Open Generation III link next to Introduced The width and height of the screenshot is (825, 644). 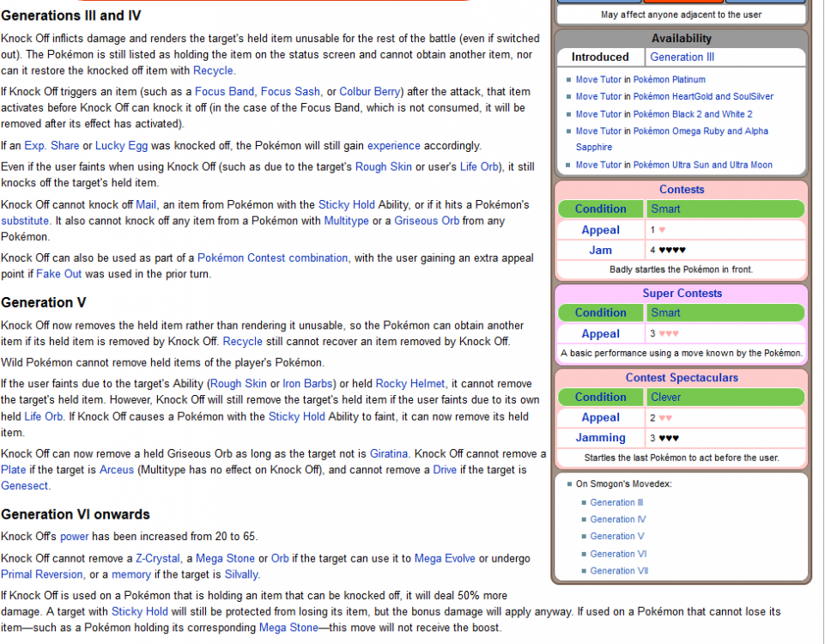click(x=682, y=57)
